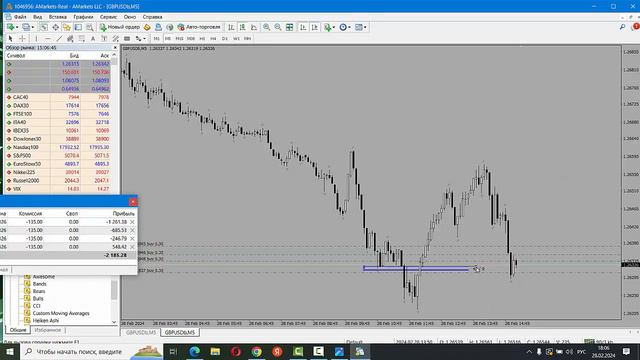Close the Market Watch panel
640x360 pixels.
(115, 48)
